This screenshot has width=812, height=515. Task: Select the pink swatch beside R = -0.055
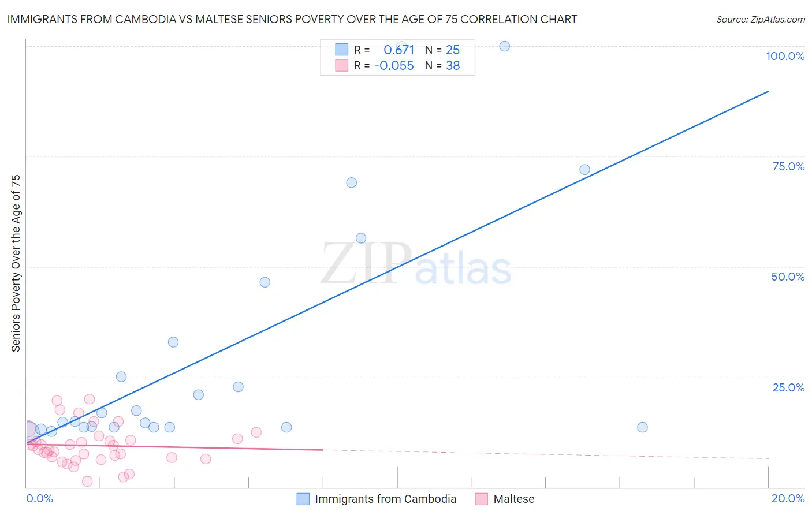[x=342, y=65]
